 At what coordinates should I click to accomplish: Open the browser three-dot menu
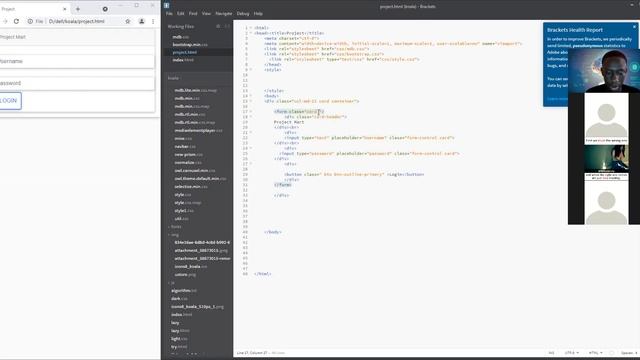[153, 21]
